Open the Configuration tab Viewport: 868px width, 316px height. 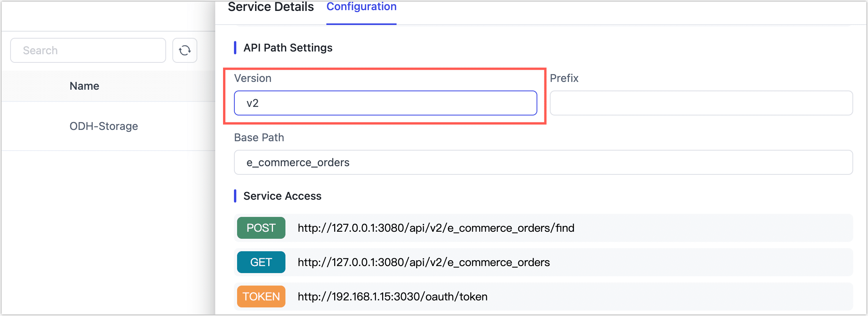coord(361,7)
